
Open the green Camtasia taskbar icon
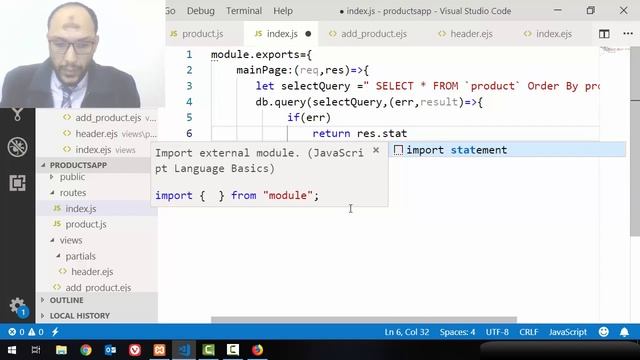[x=208, y=350]
